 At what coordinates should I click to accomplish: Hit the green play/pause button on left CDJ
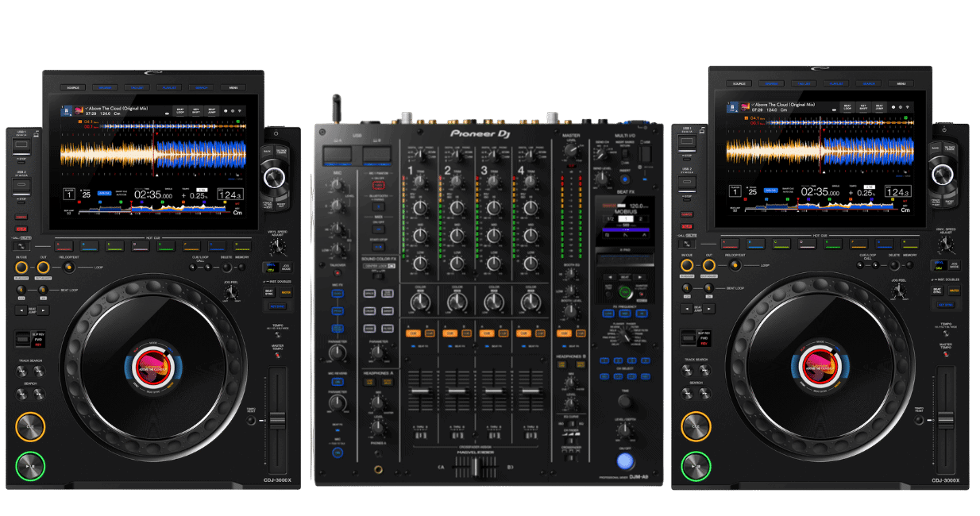point(31,466)
